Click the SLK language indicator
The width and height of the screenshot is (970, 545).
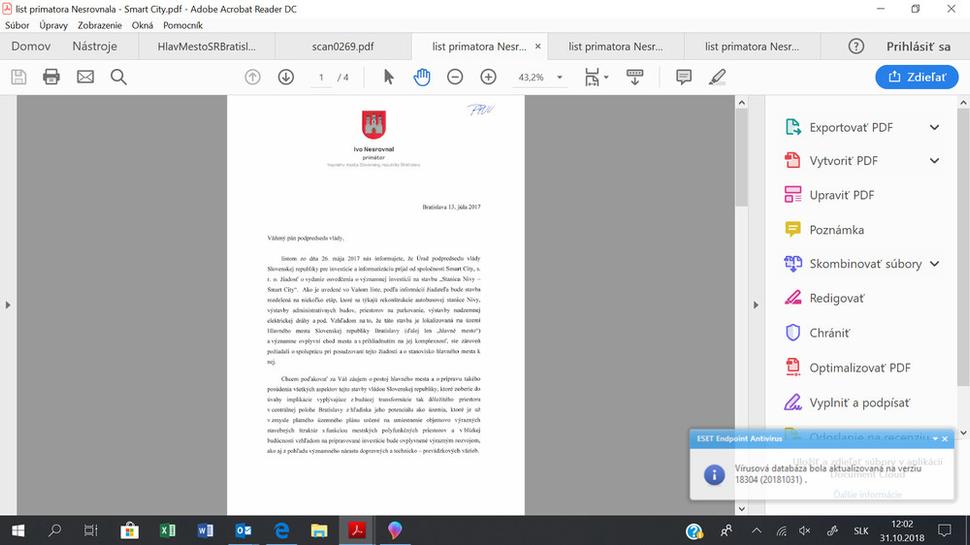pos(861,531)
